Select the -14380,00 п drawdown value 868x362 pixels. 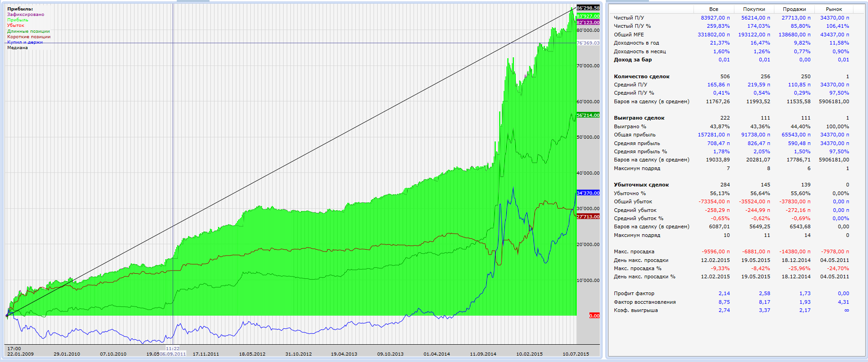[x=795, y=251]
